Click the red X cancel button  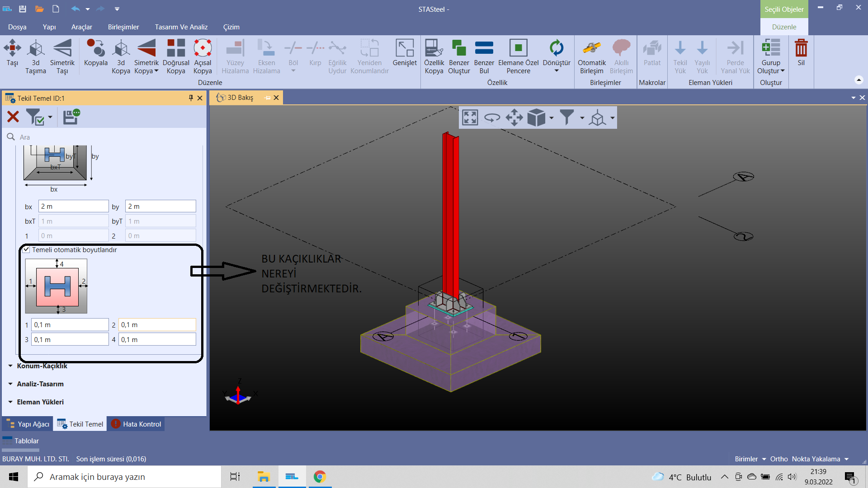[x=13, y=117]
